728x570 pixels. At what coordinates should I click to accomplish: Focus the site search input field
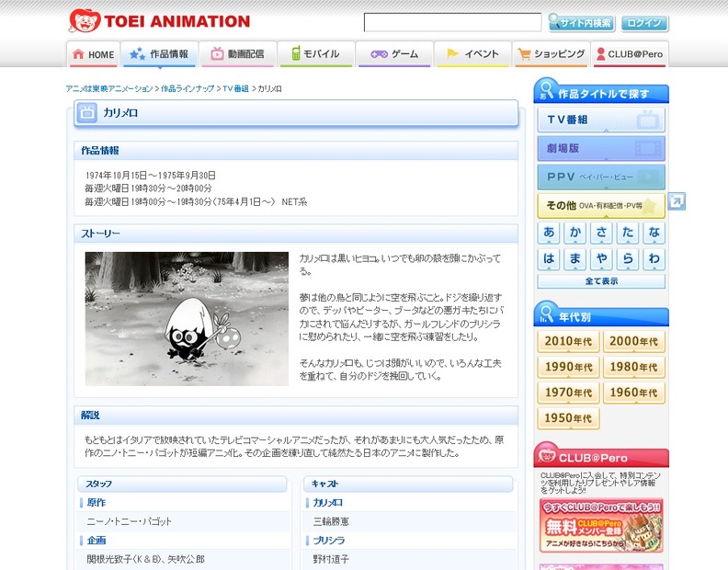[452, 22]
